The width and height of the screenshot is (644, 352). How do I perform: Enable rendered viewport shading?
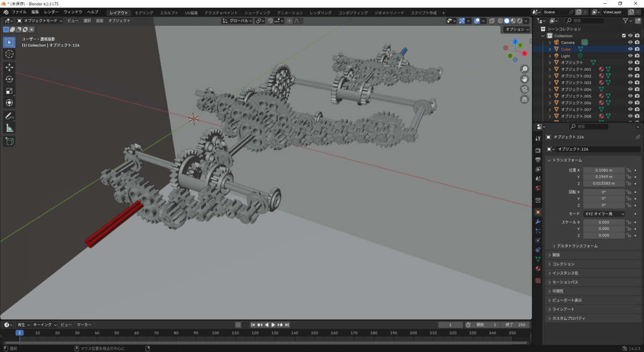[519, 21]
